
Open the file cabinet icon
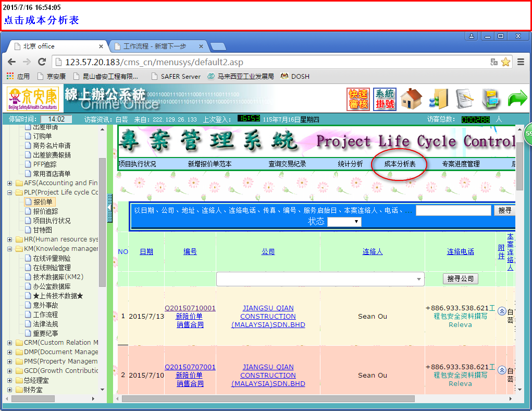(x=490, y=99)
